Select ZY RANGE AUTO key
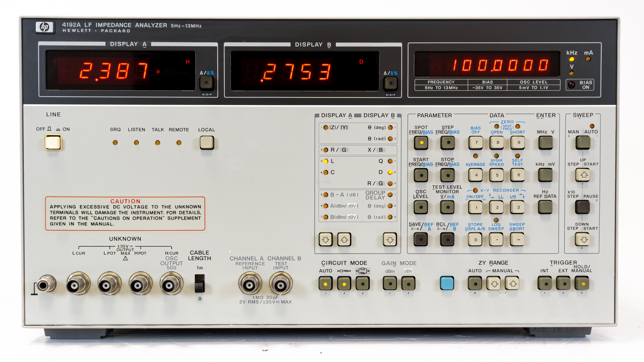644x362 pixels. pos(475,283)
